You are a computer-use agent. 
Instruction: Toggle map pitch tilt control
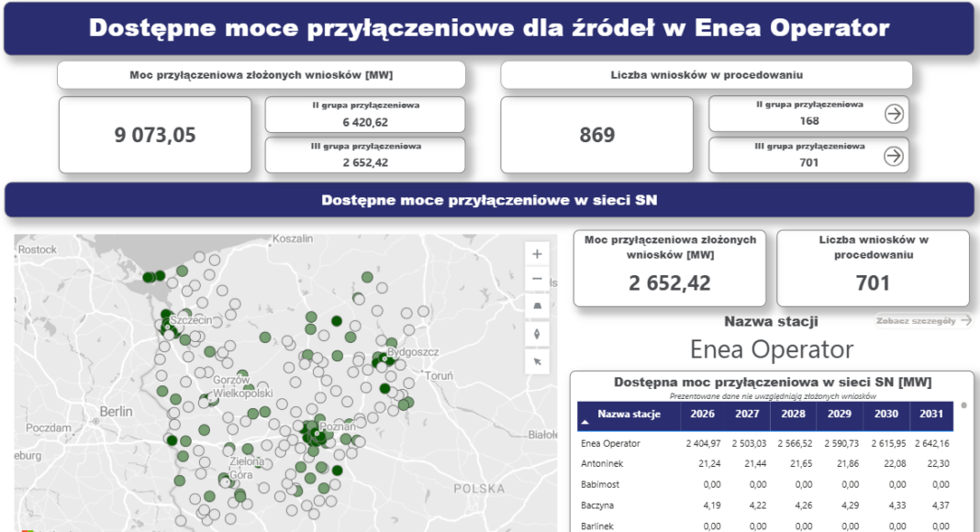(537, 305)
